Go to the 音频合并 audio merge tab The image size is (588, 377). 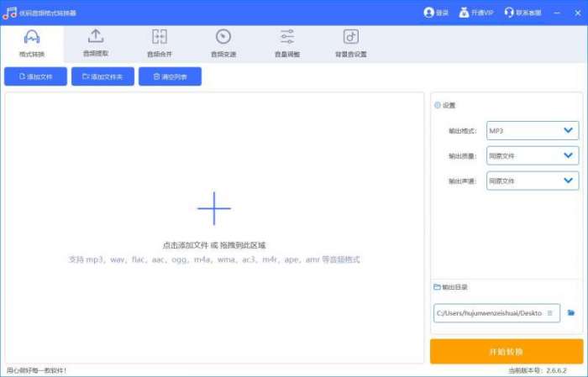160,44
